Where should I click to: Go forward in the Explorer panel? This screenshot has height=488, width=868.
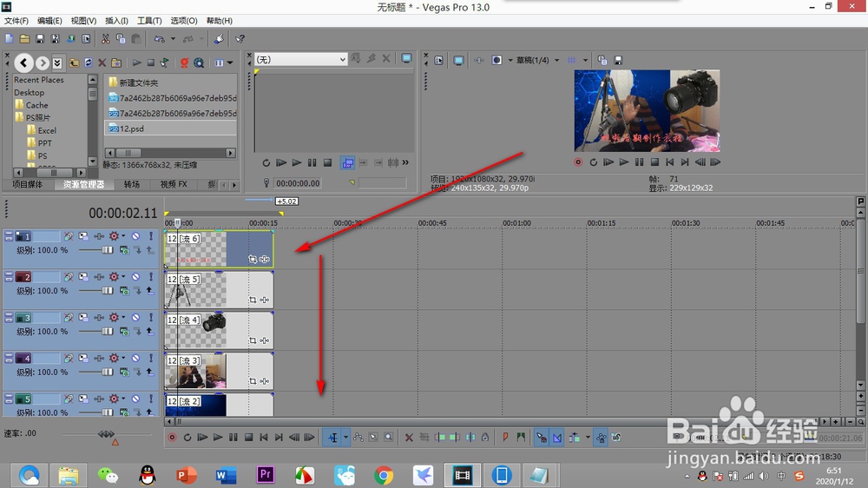(x=43, y=63)
